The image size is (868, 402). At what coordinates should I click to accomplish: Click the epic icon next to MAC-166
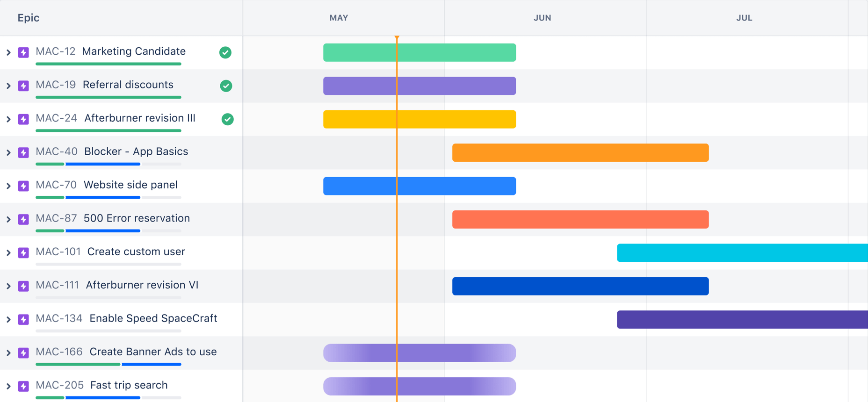[23, 353]
